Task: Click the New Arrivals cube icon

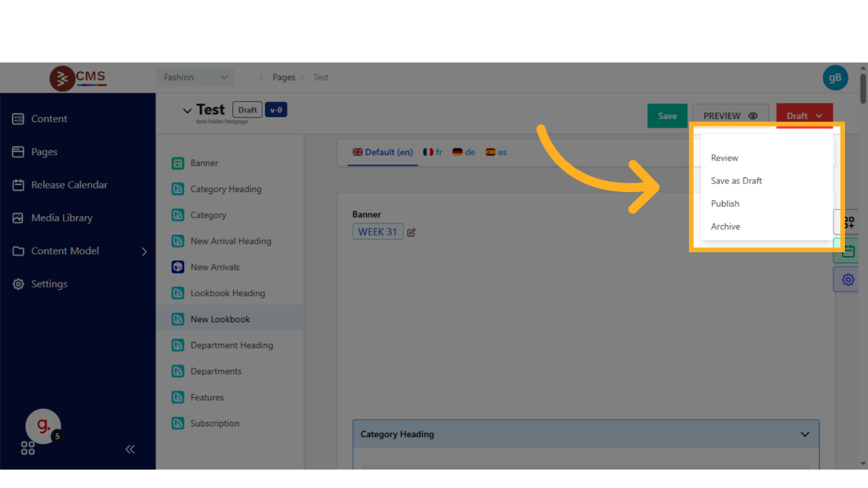Action: (178, 267)
